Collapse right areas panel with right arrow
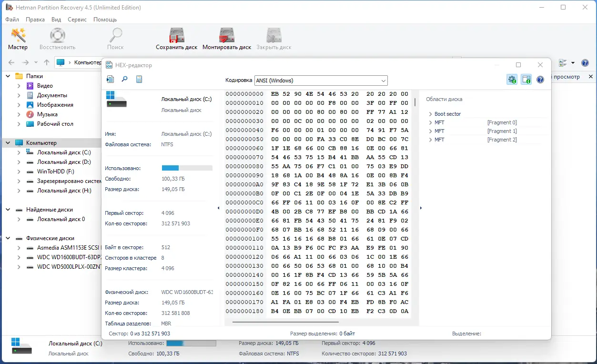The image size is (597, 364). click(x=421, y=208)
